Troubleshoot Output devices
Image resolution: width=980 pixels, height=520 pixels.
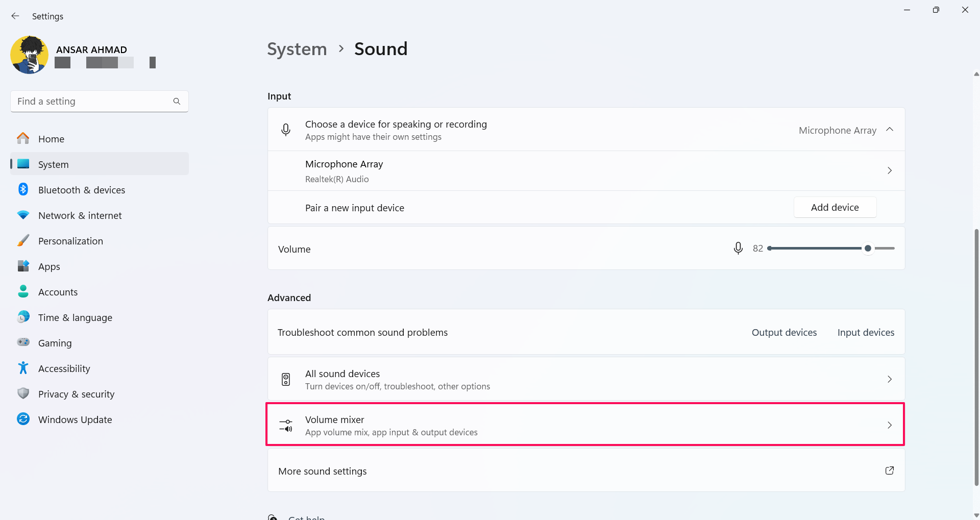pos(784,332)
